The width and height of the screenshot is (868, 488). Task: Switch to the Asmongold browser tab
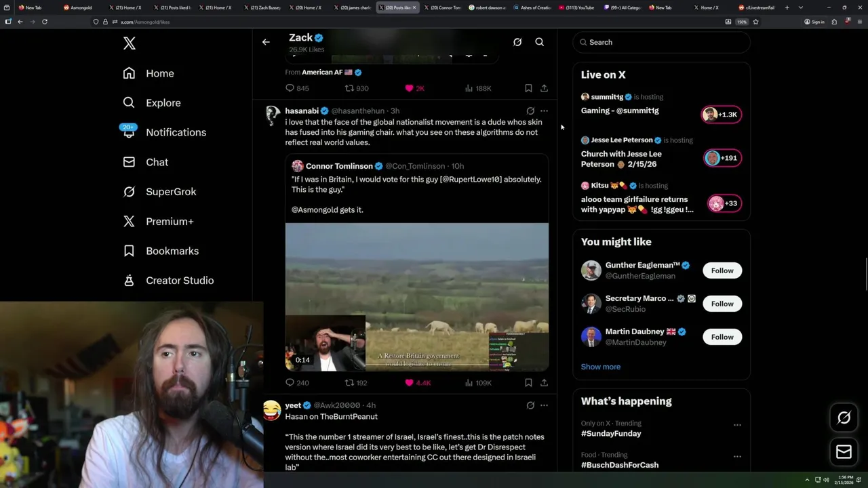pos(81,7)
